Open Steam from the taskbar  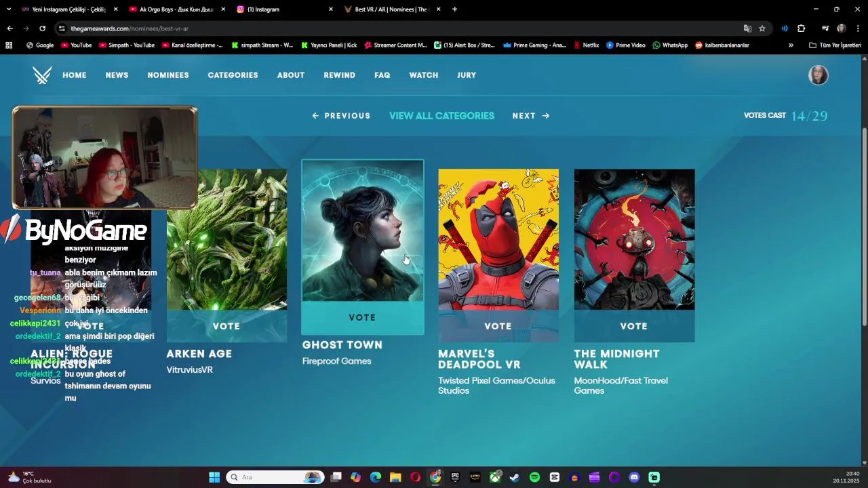click(515, 477)
